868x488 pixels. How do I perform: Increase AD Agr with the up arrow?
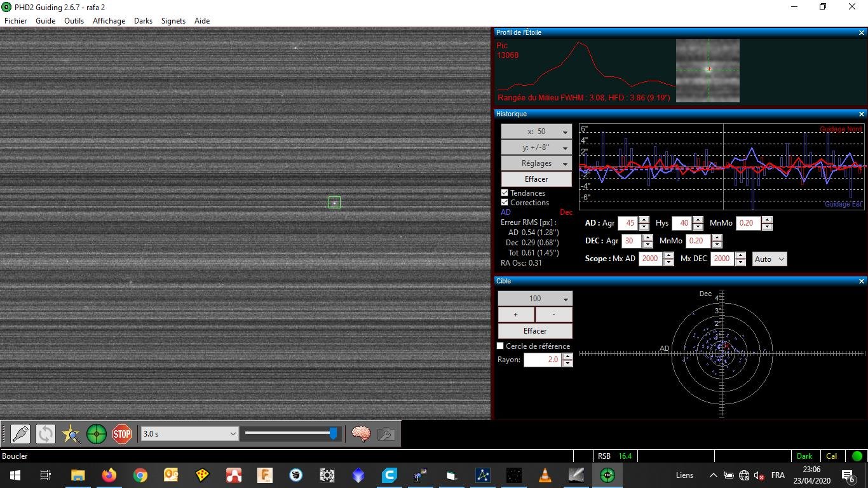click(x=644, y=220)
